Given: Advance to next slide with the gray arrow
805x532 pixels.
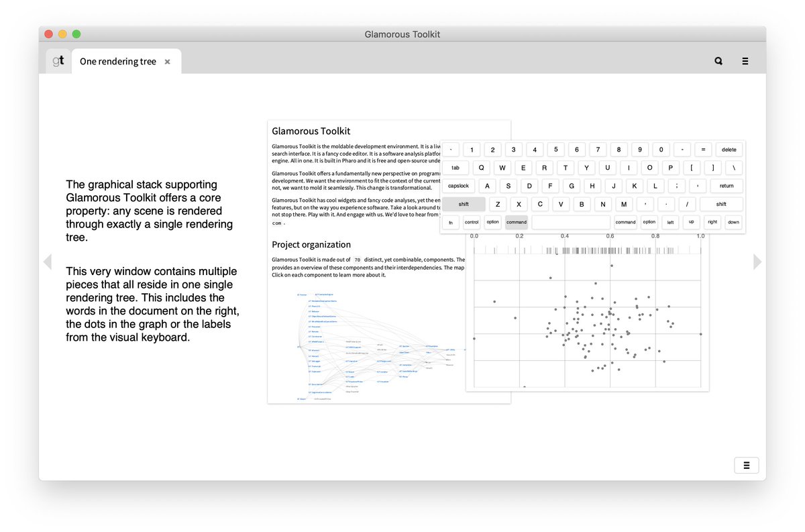Looking at the screenshot, I should point(757,262).
